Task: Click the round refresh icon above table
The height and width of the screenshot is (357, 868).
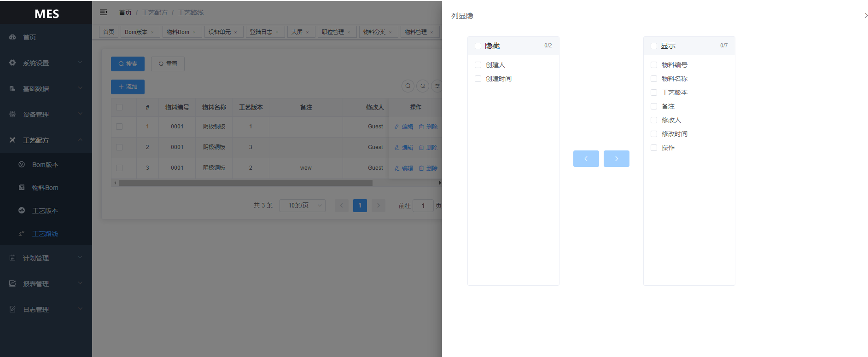Action: (423, 86)
